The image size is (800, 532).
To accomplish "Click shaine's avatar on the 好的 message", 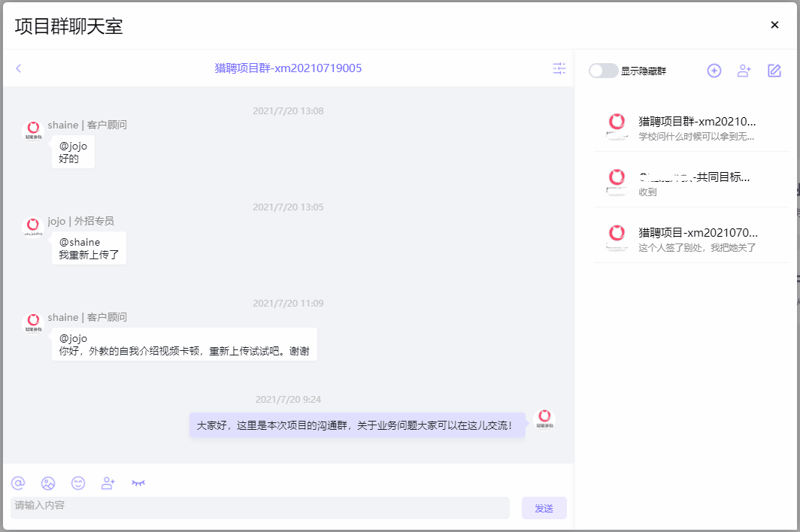I will pos(33,131).
